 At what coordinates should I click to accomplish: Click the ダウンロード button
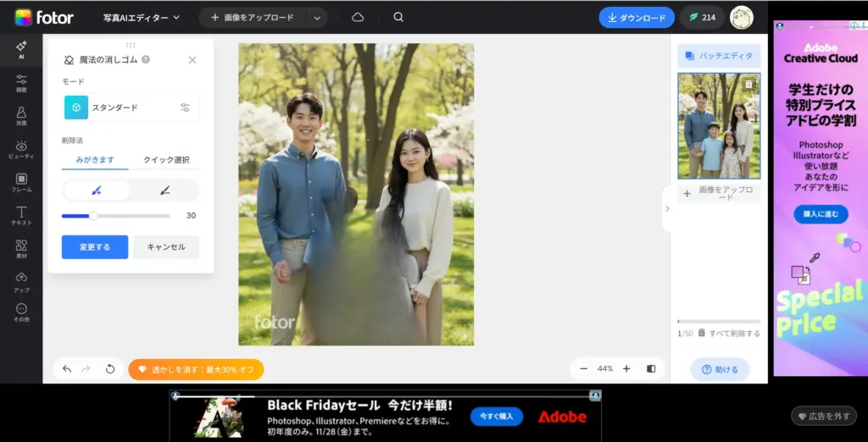[636, 17]
